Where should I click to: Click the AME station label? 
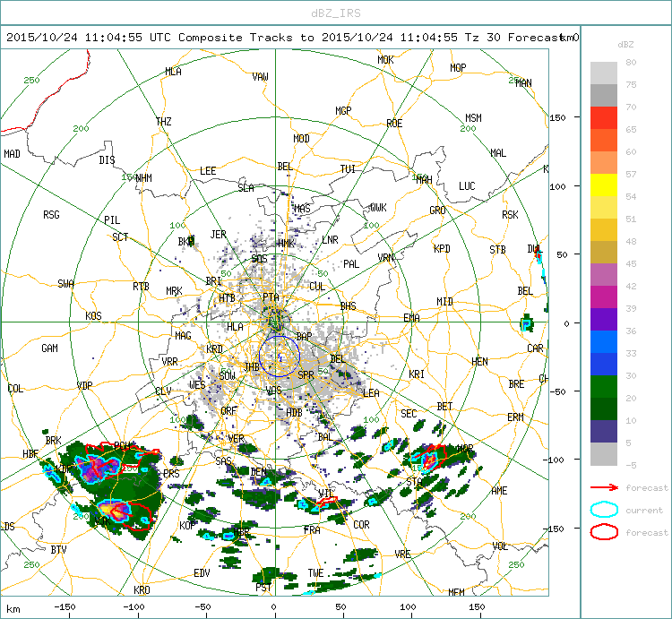click(499, 491)
